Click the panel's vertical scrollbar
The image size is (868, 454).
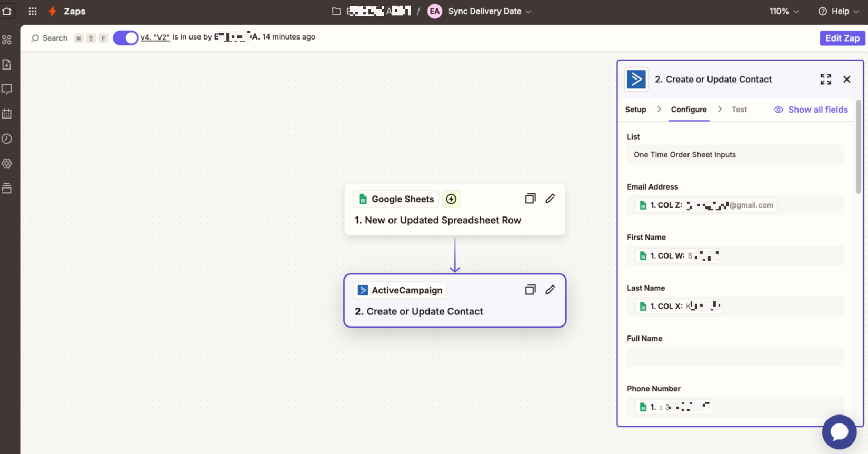coord(859,146)
